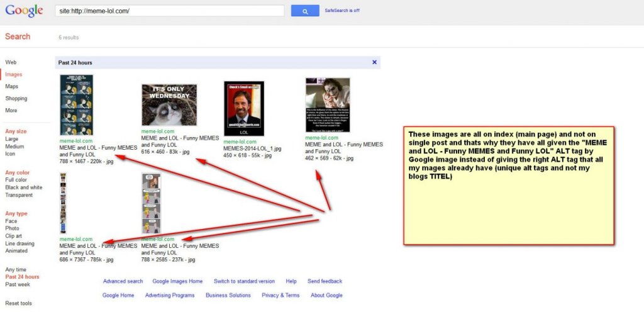Open the tall 686 × 7367 image thumbnail
This screenshot has height=331, width=644.
tap(63, 203)
